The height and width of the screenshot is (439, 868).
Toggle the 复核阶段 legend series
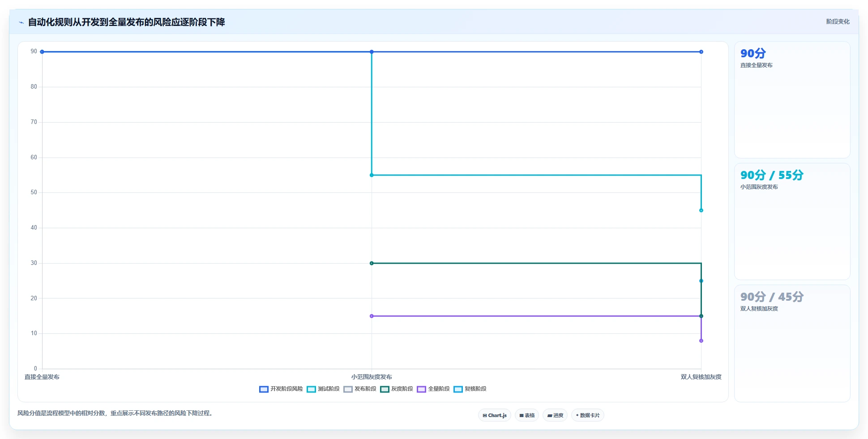coord(470,389)
